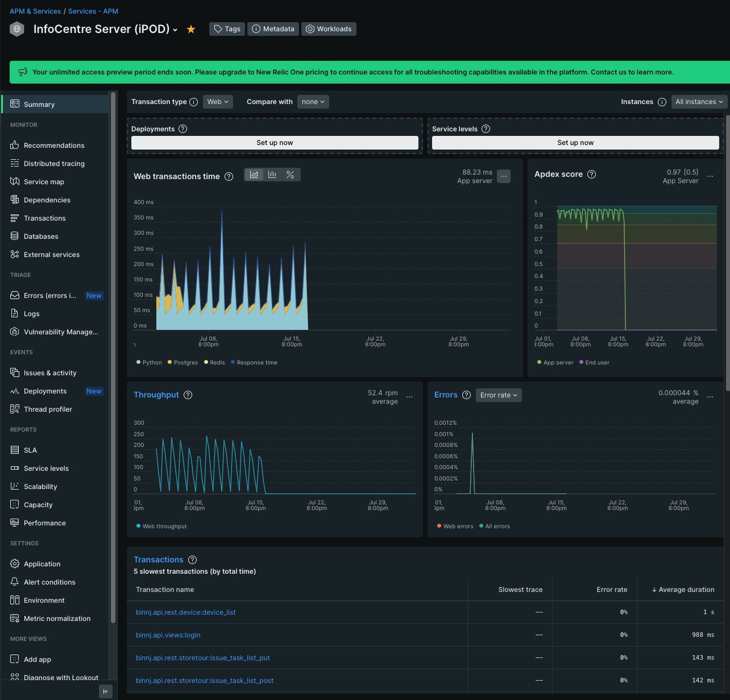Click Service levels help question icon
Viewport: 730px width, 700px height.
click(x=486, y=129)
